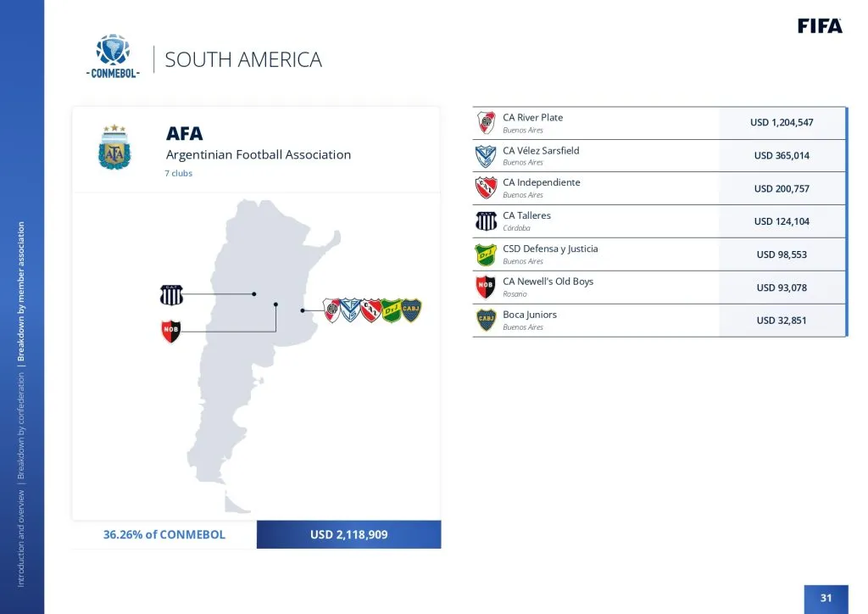This screenshot has height=614, width=868.
Task: Click Talleres crest in table
Action: click(486, 221)
